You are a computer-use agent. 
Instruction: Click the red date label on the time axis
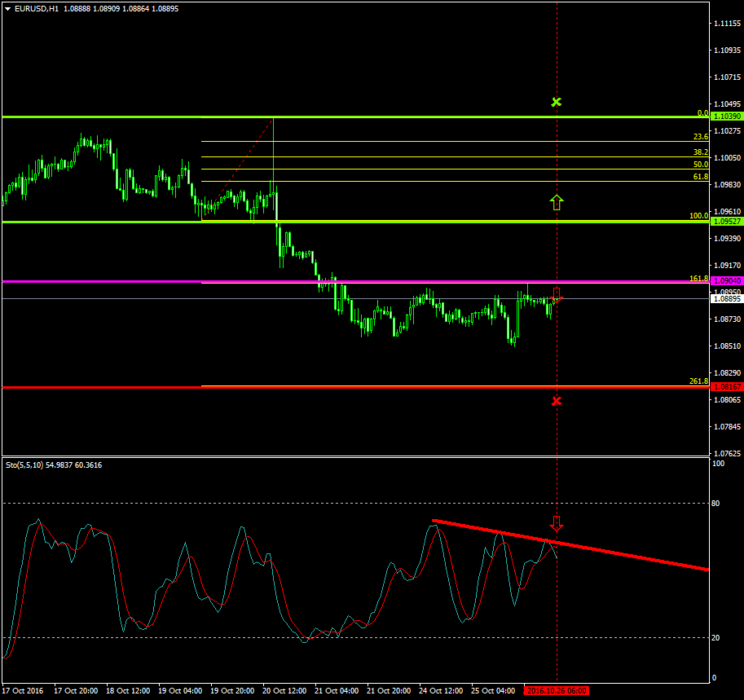click(557, 690)
